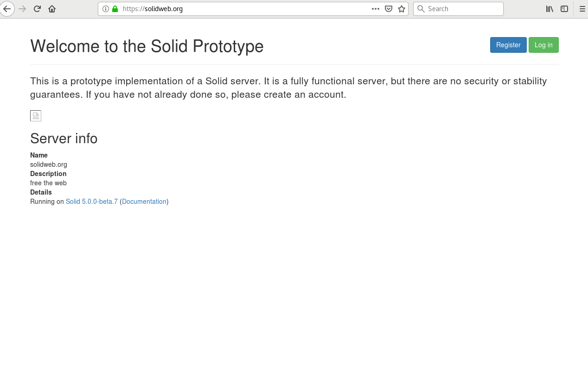Click the search magnifier icon
This screenshot has height=372, width=588.
[421, 9]
